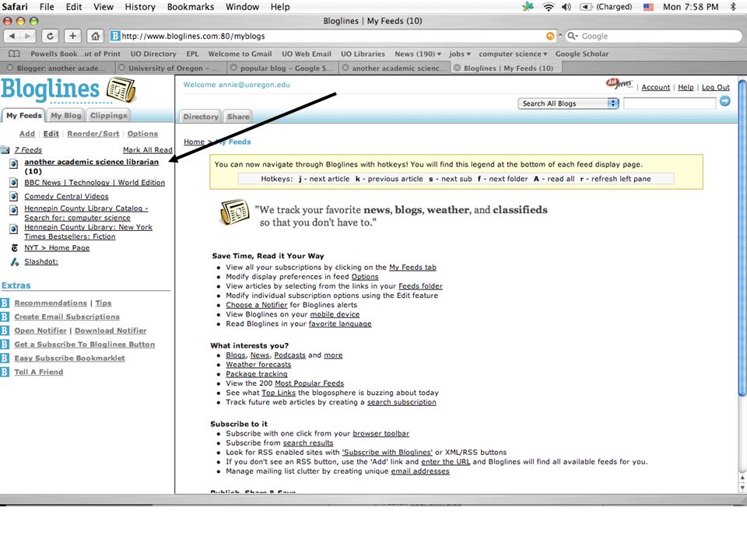This screenshot has height=560, width=747.
Task: Click the Weather forecasts link
Action: [258, 365]
